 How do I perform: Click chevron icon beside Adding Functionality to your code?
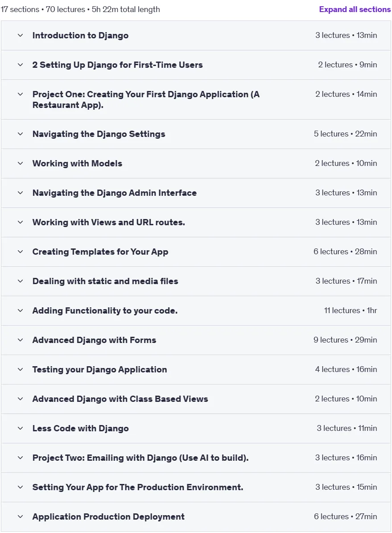pos(21,310)
